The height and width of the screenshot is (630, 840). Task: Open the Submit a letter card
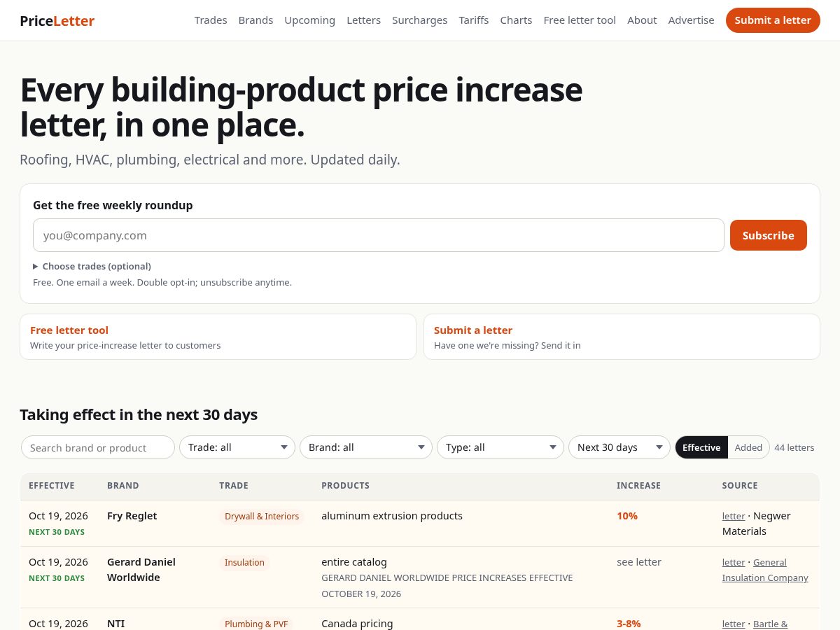(622, 337)
